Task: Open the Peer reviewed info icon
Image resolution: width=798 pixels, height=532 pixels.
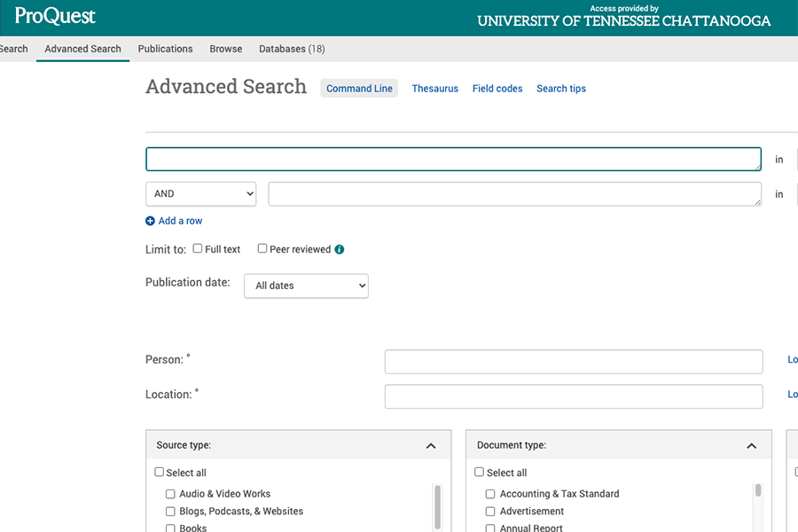Action: pyautogui.click(x=340, y=249)
